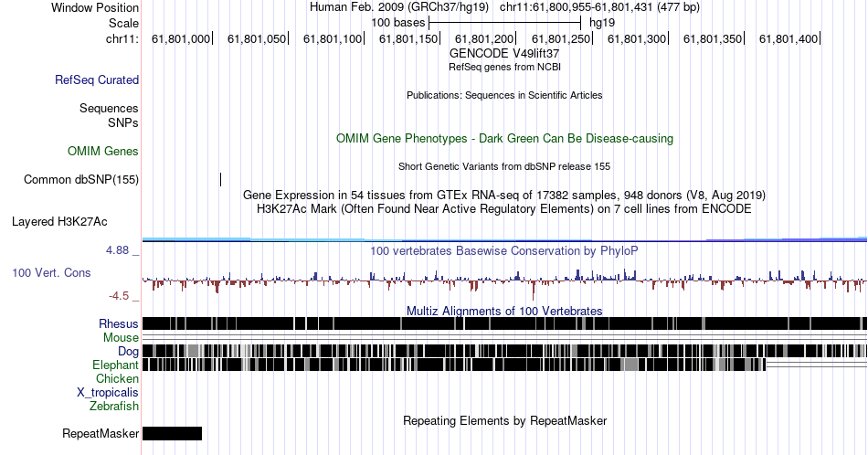
Task: Open the 100 Vert. Cons label
Action: pyautogui.click(x=51, y=272)
